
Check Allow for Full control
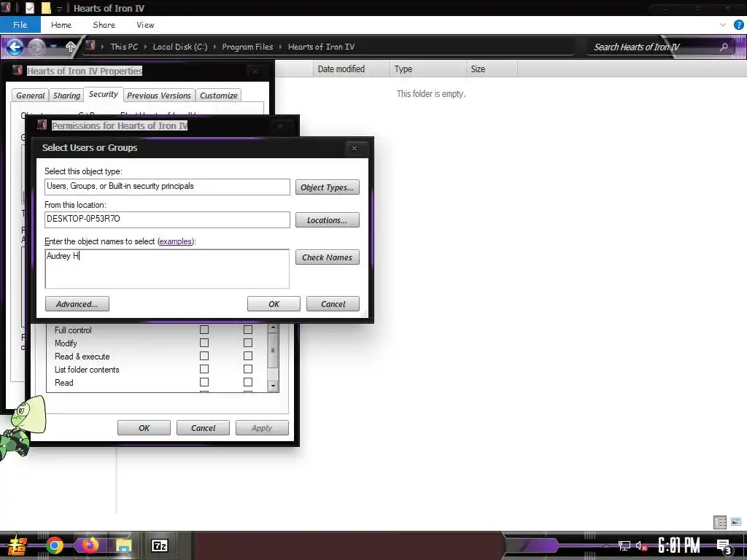tap(204, 330)
